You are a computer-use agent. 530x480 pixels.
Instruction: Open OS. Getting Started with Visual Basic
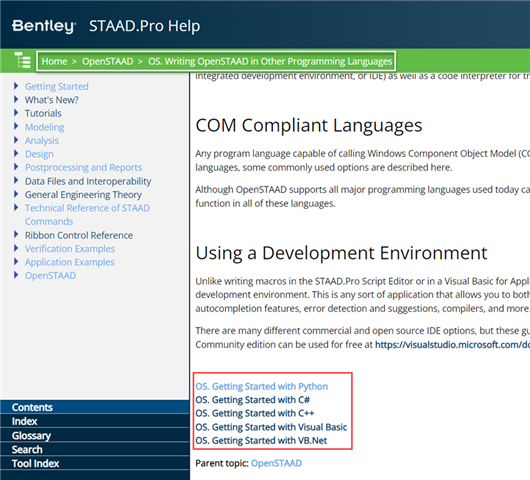point(271,427)
